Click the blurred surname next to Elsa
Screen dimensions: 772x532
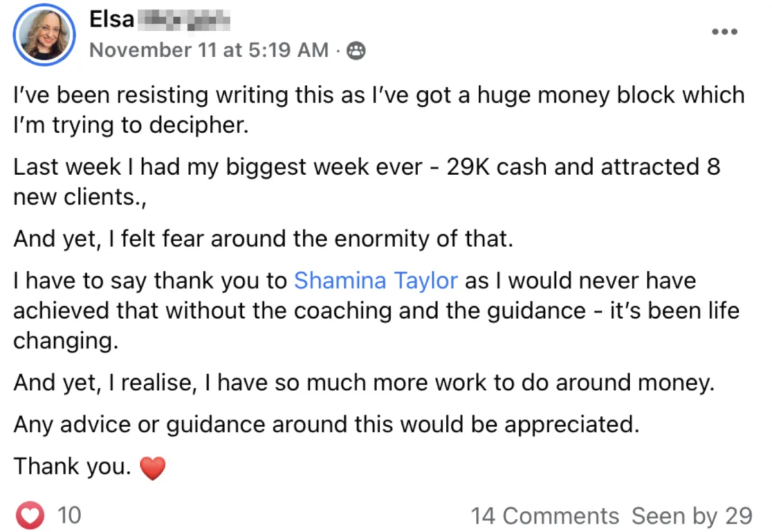(183, 20)
